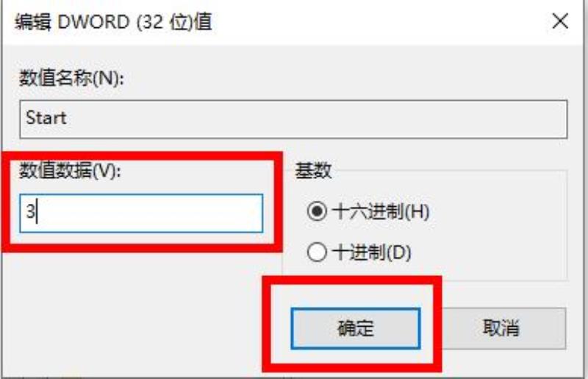This screenshot has width=588, height=379.
Task: Close the 编辑 DWORD dialog with X
Action: (560, 21)
